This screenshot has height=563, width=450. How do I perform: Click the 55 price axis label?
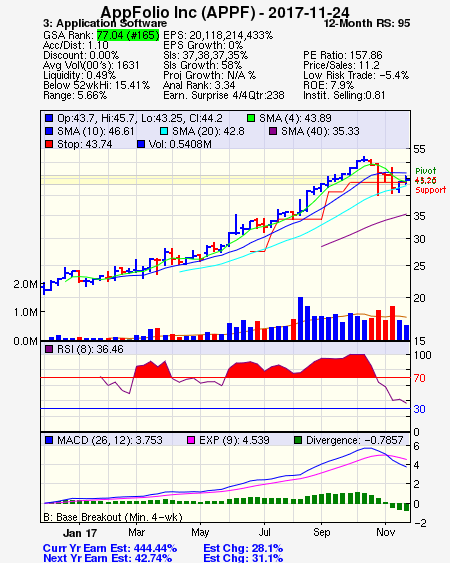click(419, 149)
